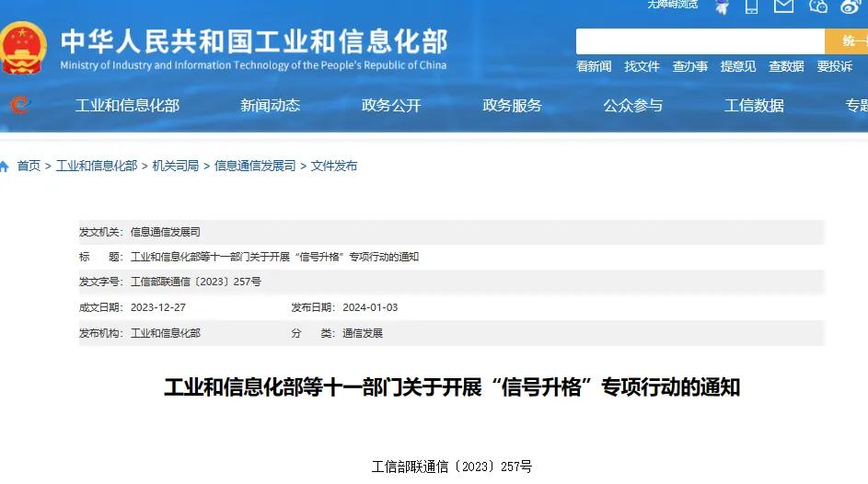Click the English ministry name subtitle
The image size is (868, 484).
tap(253, 65)
